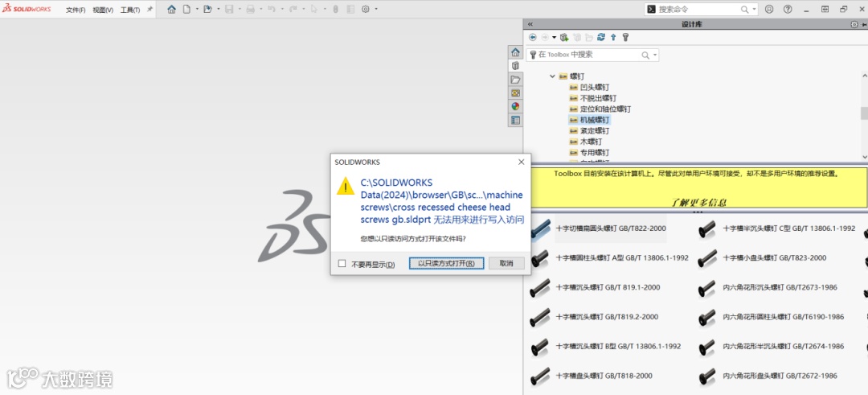The image size is (868, 395).
Task: Collapse the task pane with double chevron
Action: [530, 24]
